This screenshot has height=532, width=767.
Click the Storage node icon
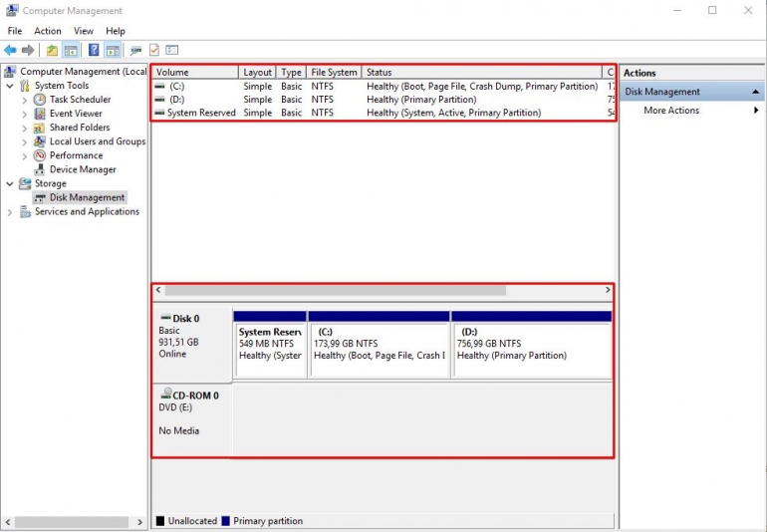[25, 183]
